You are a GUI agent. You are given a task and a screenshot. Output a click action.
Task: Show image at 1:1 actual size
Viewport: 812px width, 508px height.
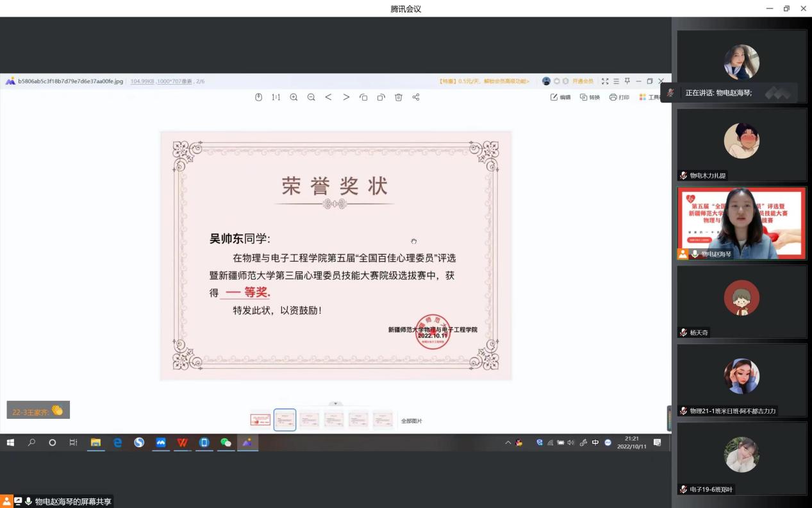click(276, 97)
